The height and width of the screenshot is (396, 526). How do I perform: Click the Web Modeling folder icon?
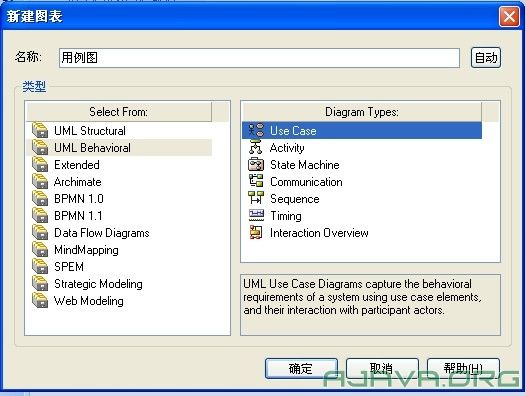point(40,301)
